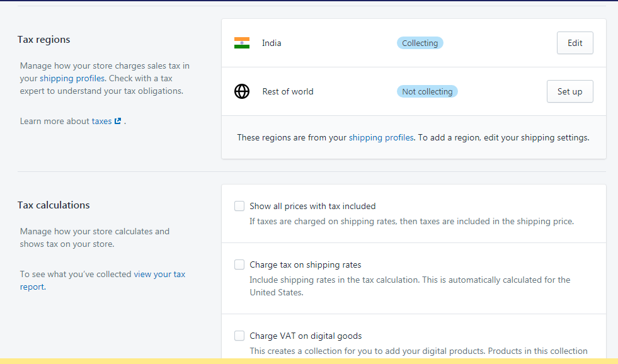Screen dimensions: 618x364
Task: Select the Rest of world region name
Action: coord(288,91)
